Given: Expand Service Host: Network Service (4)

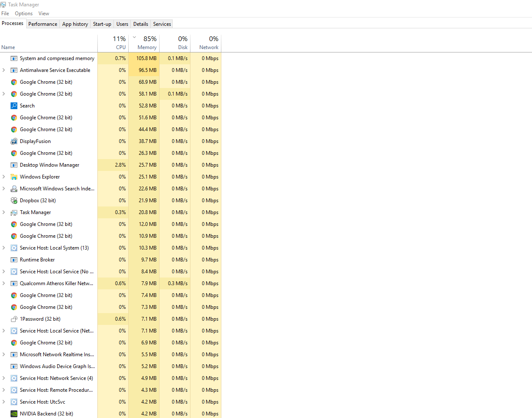Looking at the screenshot, I should (4, 378).
